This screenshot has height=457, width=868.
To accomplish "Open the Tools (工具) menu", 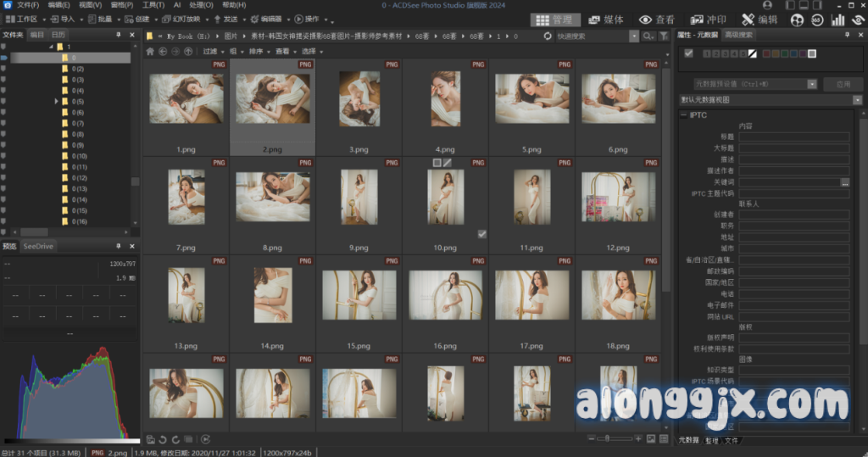I will [x=153, y=5].
